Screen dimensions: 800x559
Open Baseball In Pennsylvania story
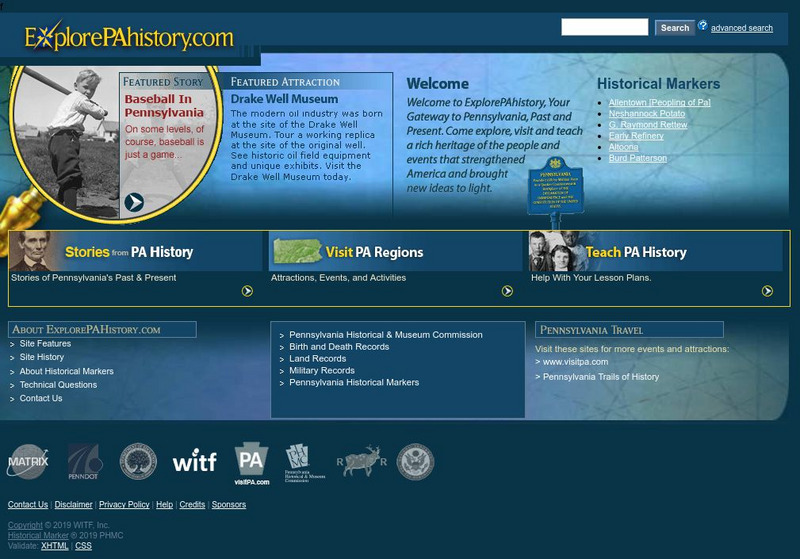point(164,106)
